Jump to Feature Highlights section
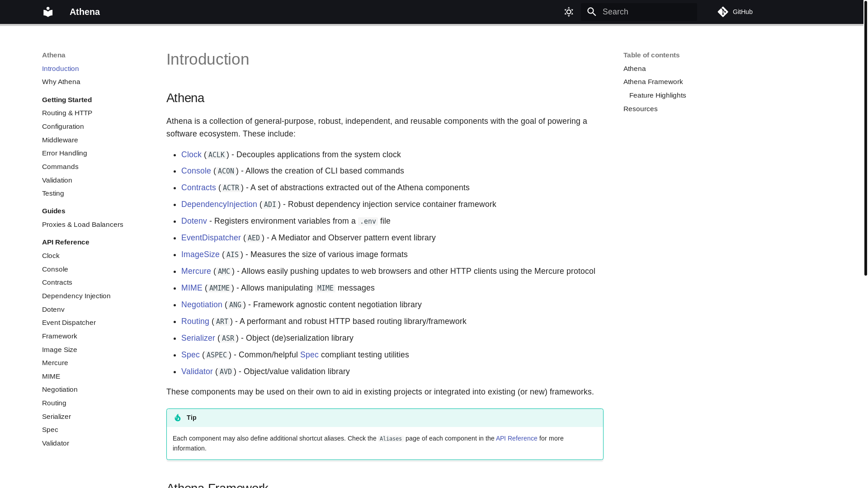868x488 pixels. tap(657, 95)
